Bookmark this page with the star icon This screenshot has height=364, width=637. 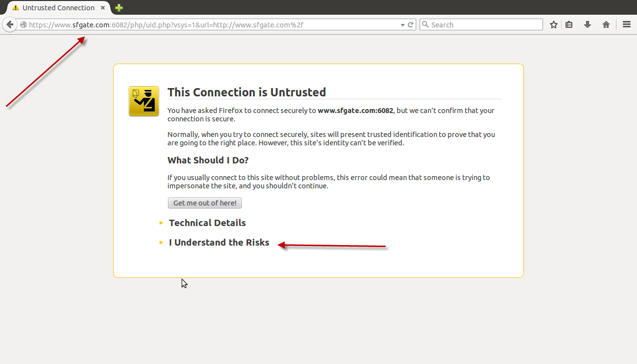[554, 24]
